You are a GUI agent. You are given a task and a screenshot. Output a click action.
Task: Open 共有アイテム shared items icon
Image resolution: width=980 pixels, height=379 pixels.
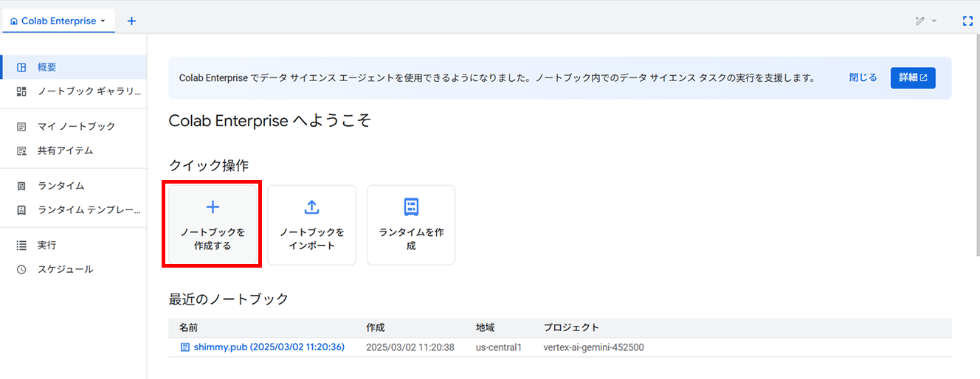pos(21,150)
